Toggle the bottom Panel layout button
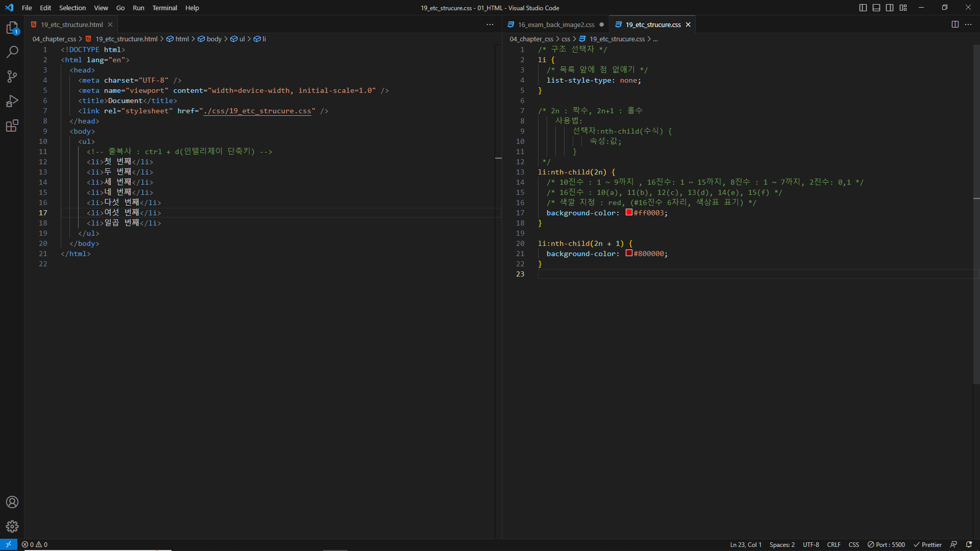The width and height of the screenshot is (980, 551). tap(876, 8)
